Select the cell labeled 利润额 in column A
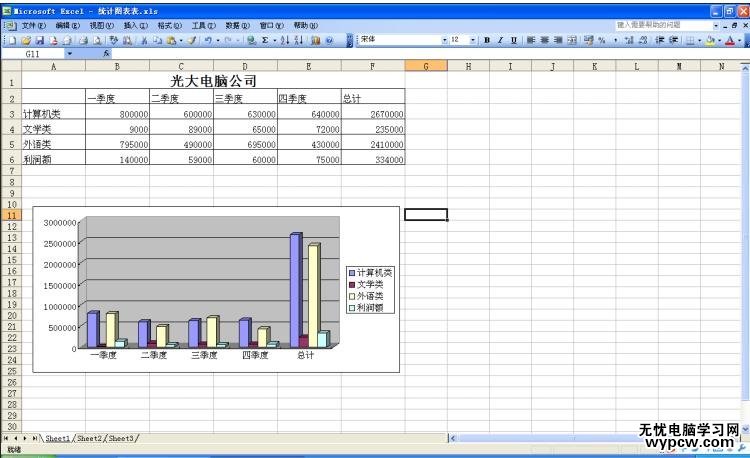Viewport: 750px width, 458px height. (54, 159)
